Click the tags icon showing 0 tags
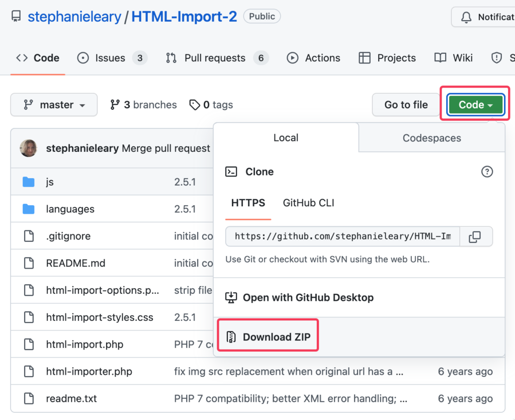Screen dimensions: 515x420 tap(195, 105)
